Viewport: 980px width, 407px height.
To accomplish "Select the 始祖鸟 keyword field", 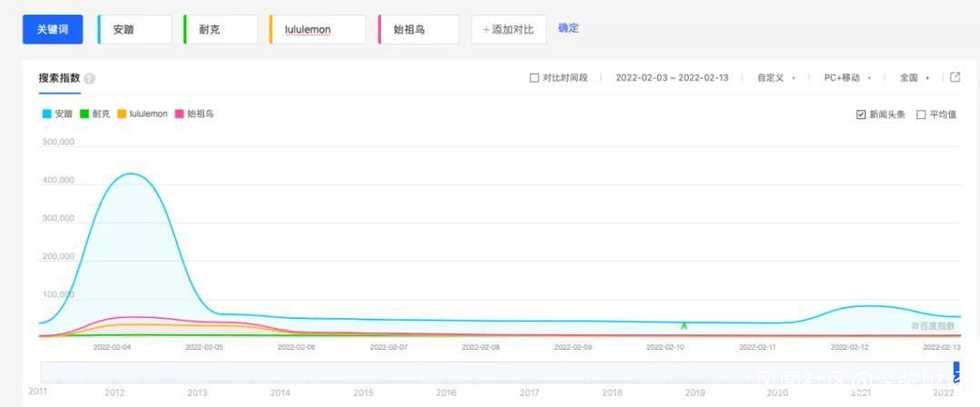I will [418, 29].
